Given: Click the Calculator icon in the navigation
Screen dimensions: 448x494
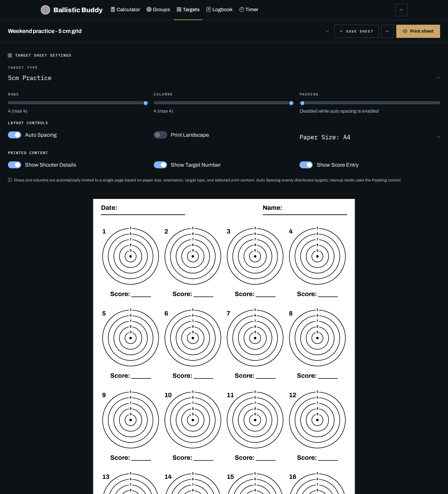Looking at the screenshot, I should tap(113, 10).
